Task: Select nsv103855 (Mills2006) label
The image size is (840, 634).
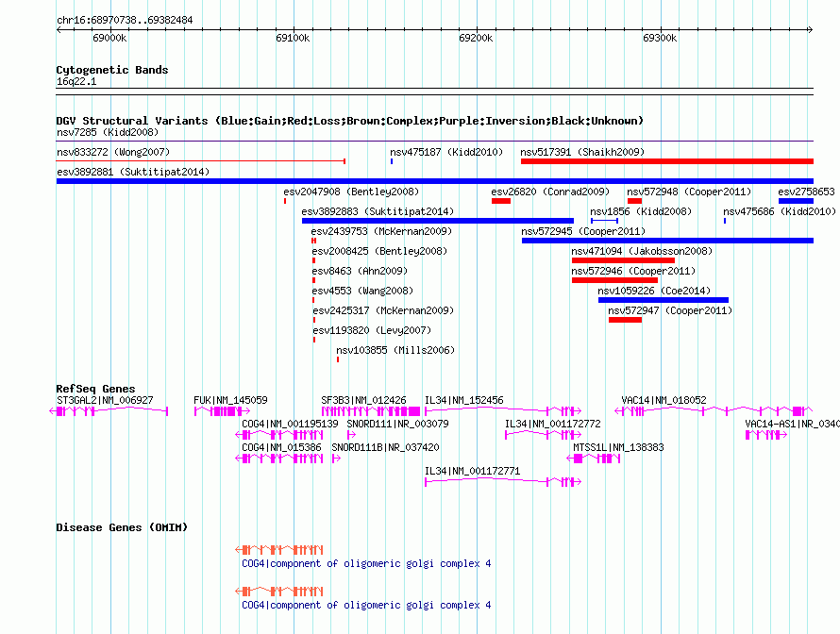Action: 395,350
